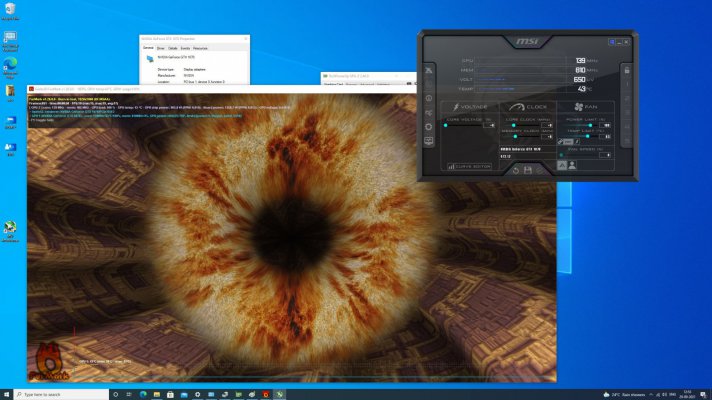
Task: Click the Microsoft Edge desktop shortcut
Action: [10, 68]
